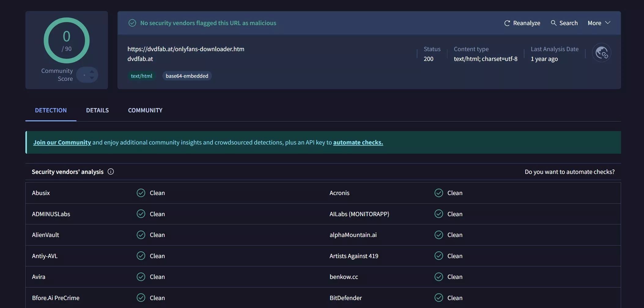Click the Search magnifier icon
Screen dimensions: 644x308
coord(553,23)
